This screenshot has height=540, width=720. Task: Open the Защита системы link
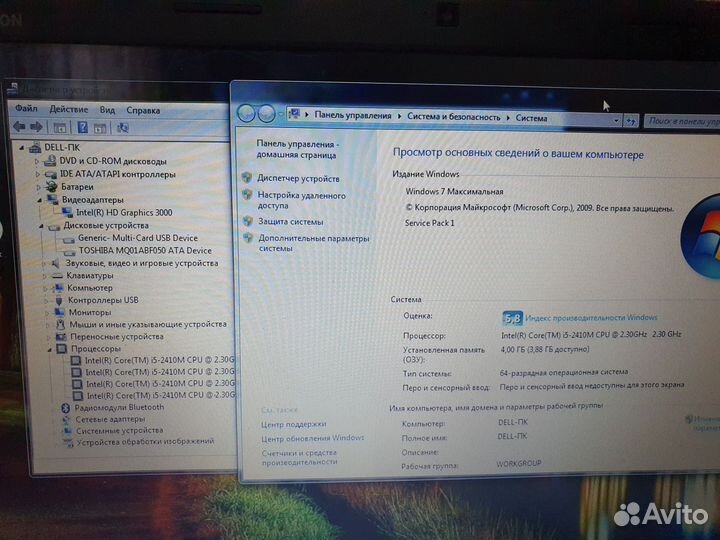(291, 222)
